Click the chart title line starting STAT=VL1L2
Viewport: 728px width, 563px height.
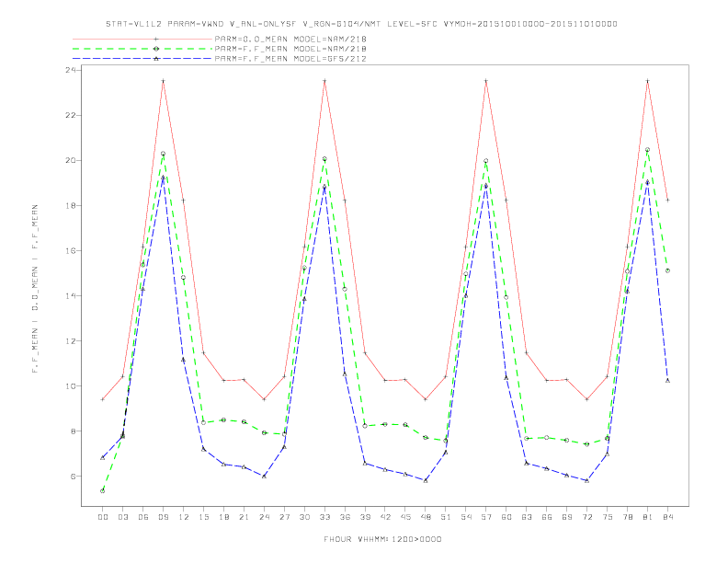361,24
